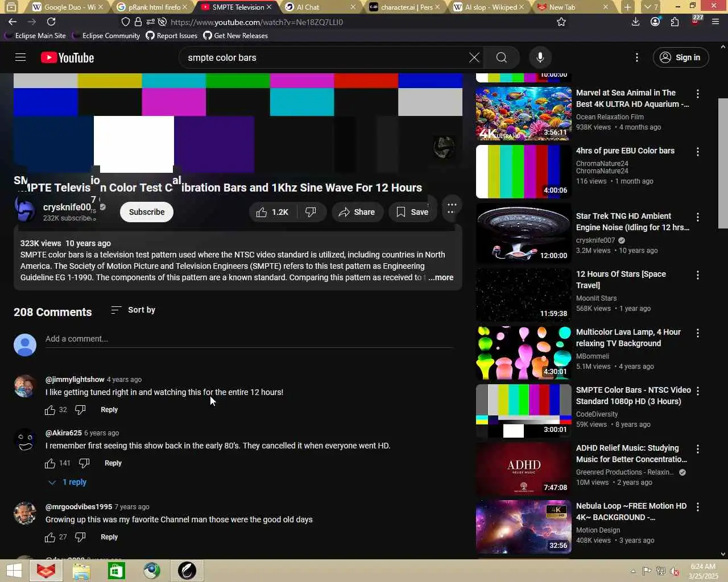Image resolution: width=728 pixels, height=582 pixels.
Task: Open a new tab with plus button
Action: pos(627,7)
